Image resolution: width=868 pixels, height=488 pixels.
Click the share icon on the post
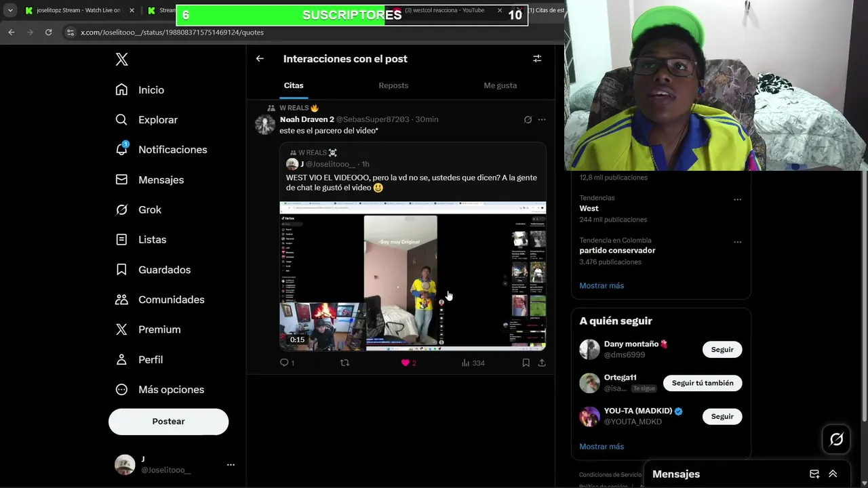tap(542, 363)
